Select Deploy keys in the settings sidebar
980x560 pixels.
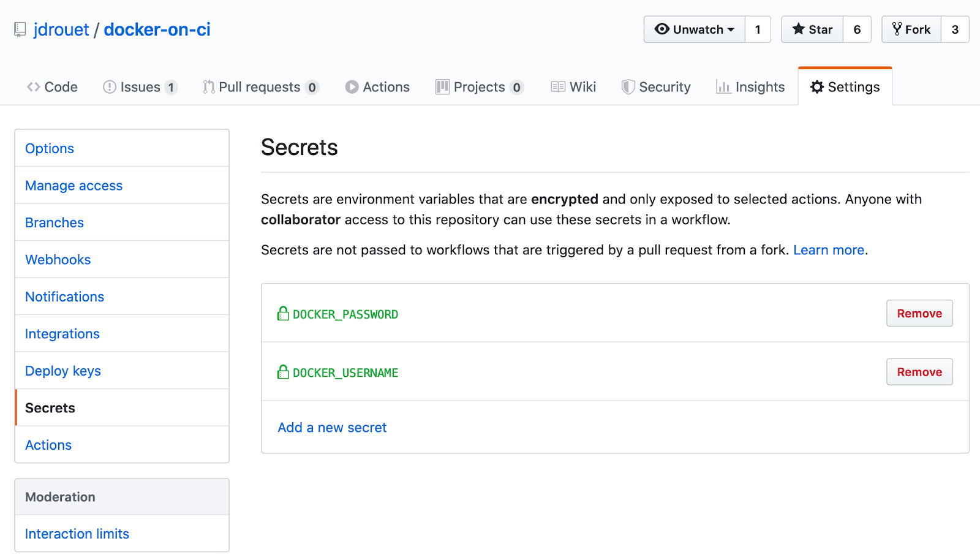pyautogui.click(x=63, y=371)
